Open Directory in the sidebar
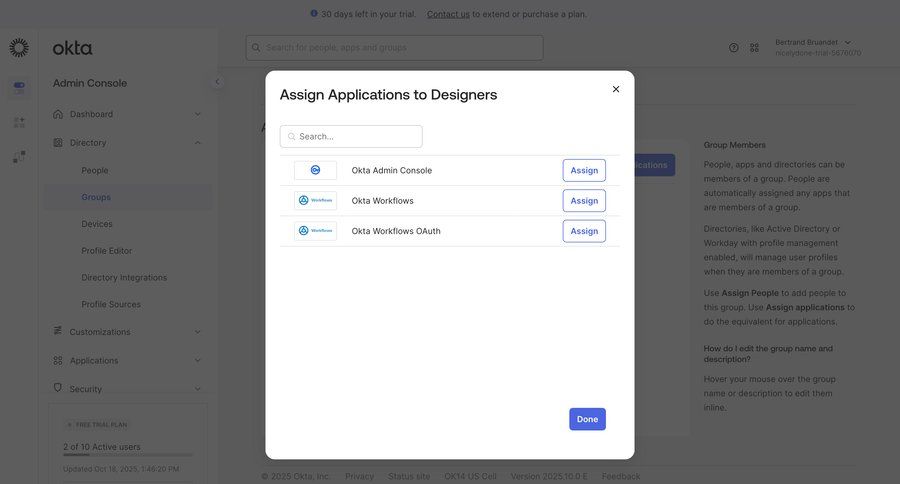Screen dimensions: 900x484 (88, 142)
